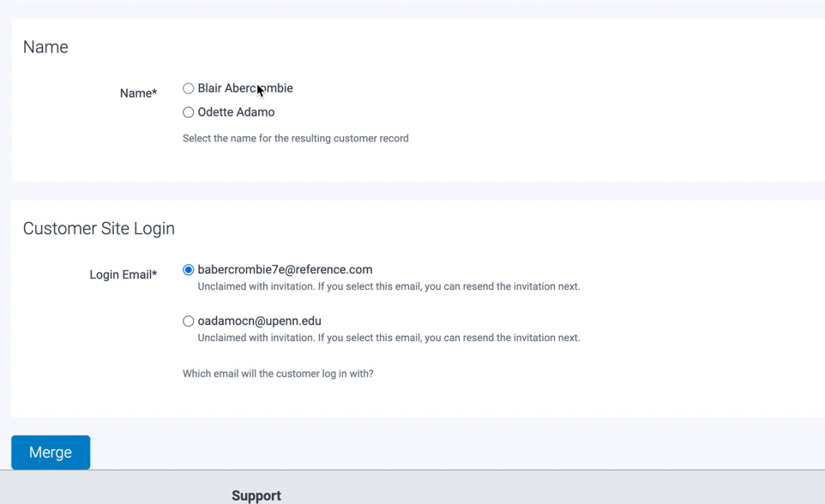The width and height of the screenshot is (825, 504).
Task: Select the Blair Abercrombie radio button
Action: coord(189,88)
